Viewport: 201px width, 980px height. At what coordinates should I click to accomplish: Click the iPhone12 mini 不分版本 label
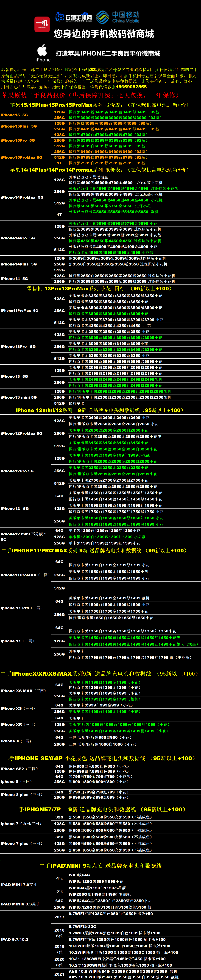(24, 536)
